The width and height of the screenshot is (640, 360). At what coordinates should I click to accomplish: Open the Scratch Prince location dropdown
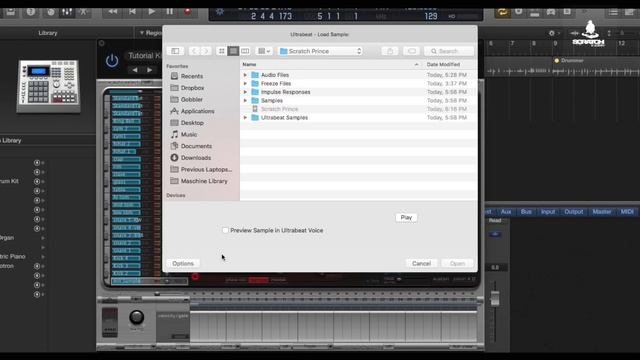pos(321,51)
